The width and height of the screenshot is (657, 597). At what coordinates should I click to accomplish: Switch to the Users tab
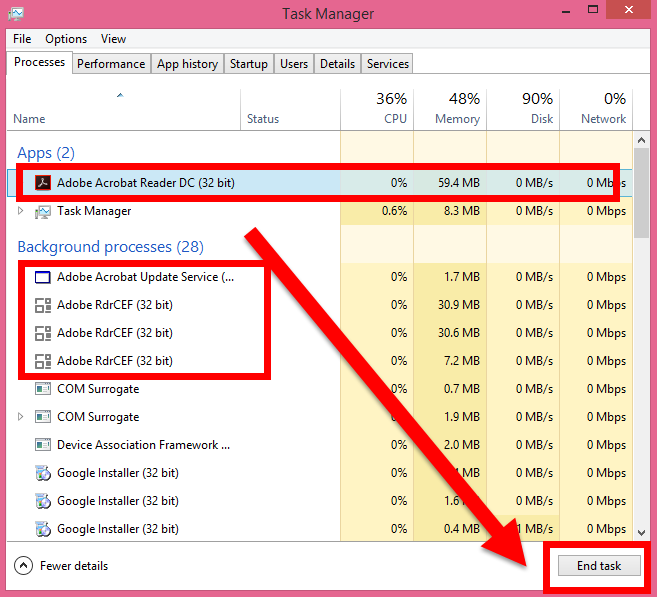pos(294,64)
